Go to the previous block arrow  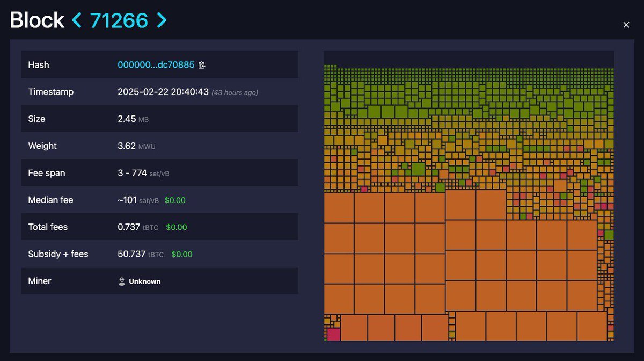[77, 20]
